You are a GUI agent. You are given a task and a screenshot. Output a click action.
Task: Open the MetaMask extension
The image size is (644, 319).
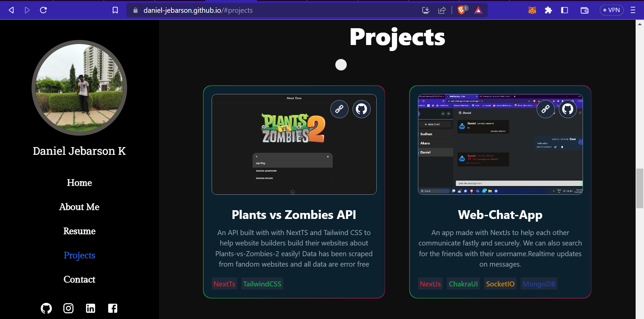[532, 10]
